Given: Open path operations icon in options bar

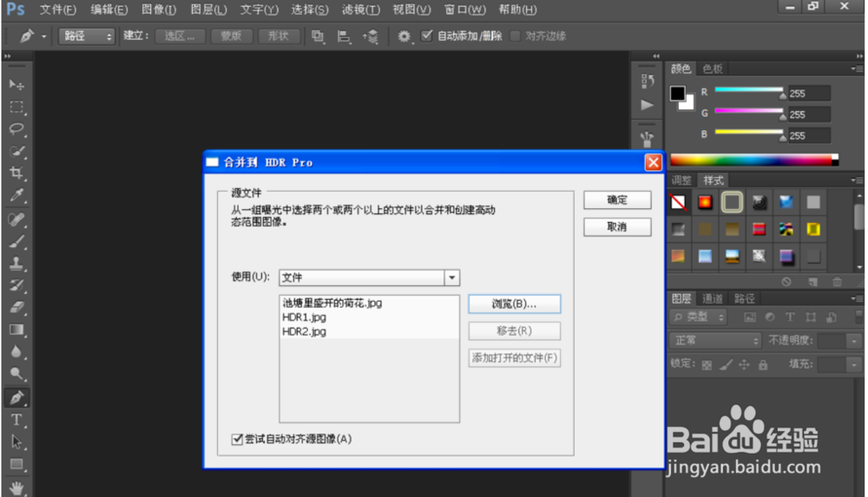Looking at the screenshot, I should pos(318,36).
